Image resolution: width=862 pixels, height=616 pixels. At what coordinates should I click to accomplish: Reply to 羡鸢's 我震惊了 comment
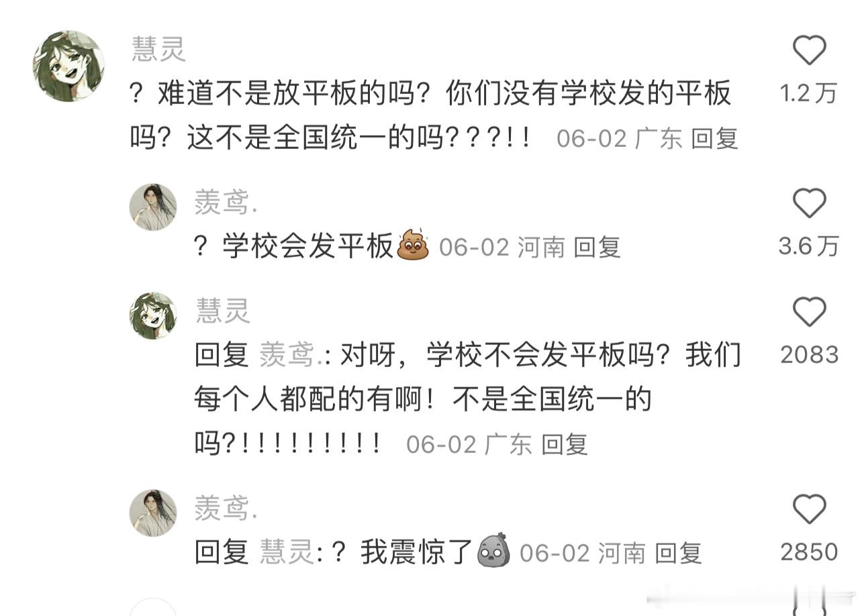tap(678, 553)
